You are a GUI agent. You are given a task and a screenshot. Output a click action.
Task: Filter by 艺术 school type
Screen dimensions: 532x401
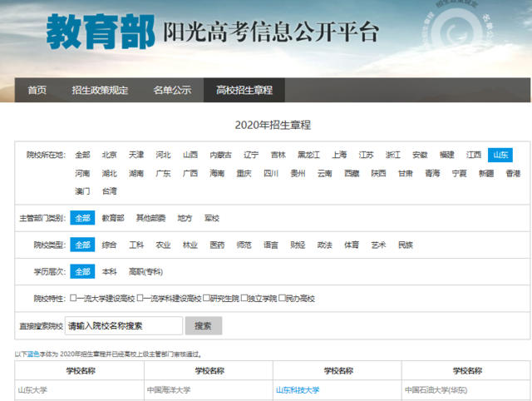click(378, 245)
